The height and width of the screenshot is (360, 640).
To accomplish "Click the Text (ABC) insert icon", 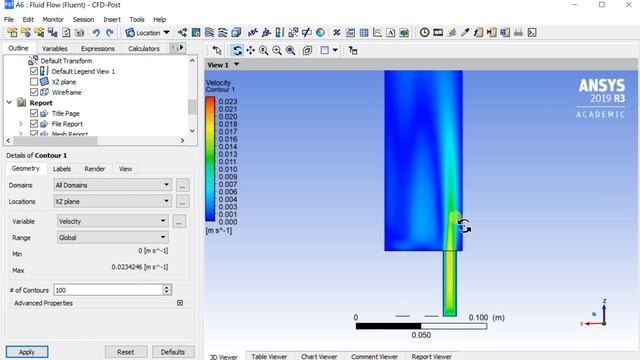I will click(x=253, y=33).
